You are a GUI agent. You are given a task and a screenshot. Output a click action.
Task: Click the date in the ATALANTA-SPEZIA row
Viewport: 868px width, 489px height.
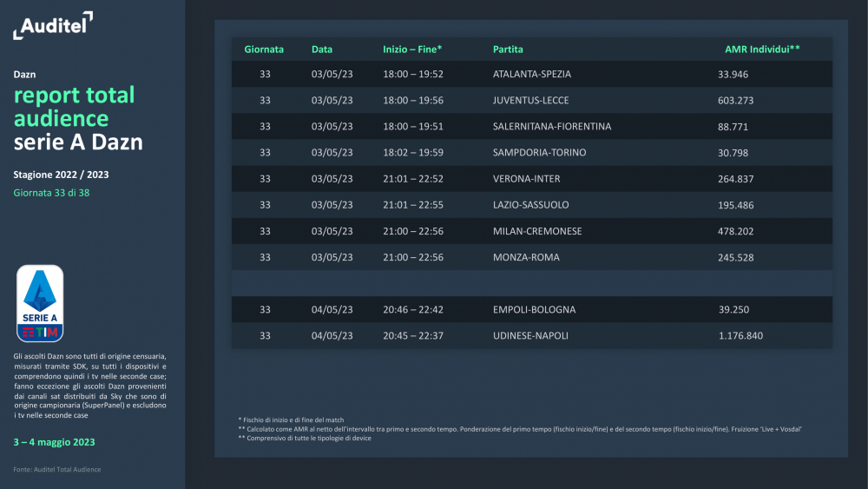332,74
